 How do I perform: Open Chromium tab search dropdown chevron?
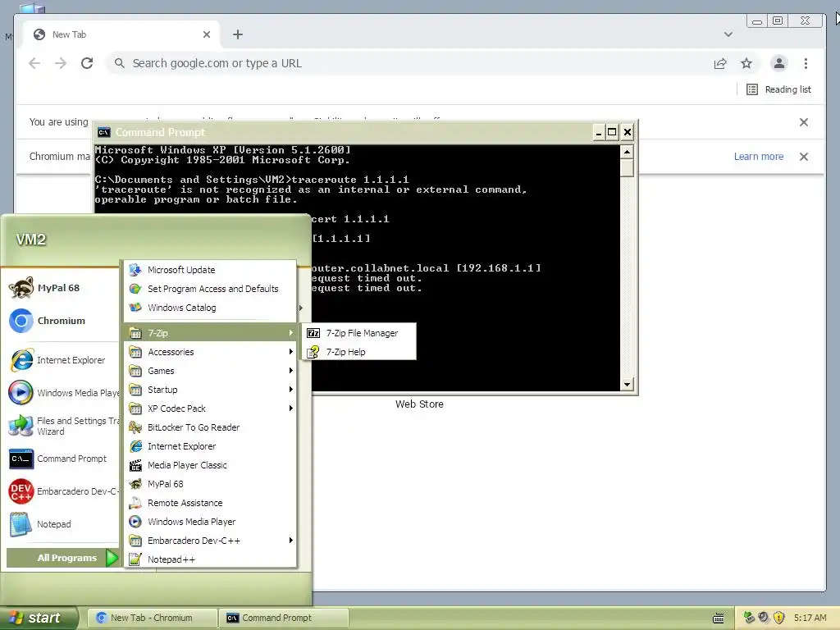[728, 34]
